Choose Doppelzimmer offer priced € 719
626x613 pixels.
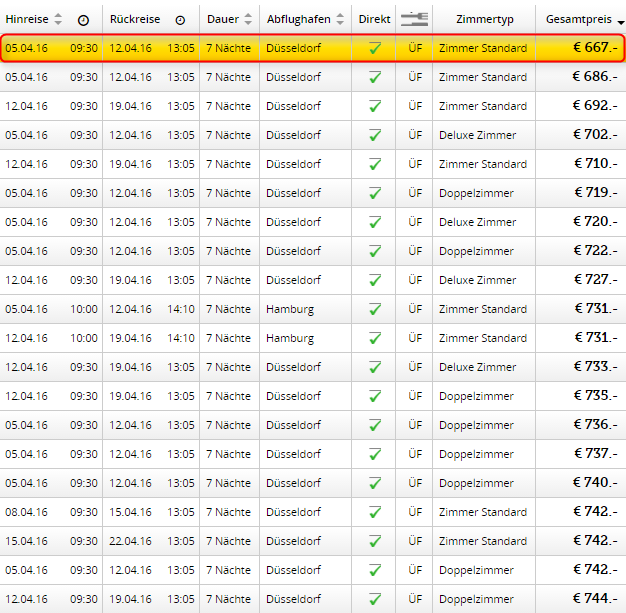pos(476,193)
